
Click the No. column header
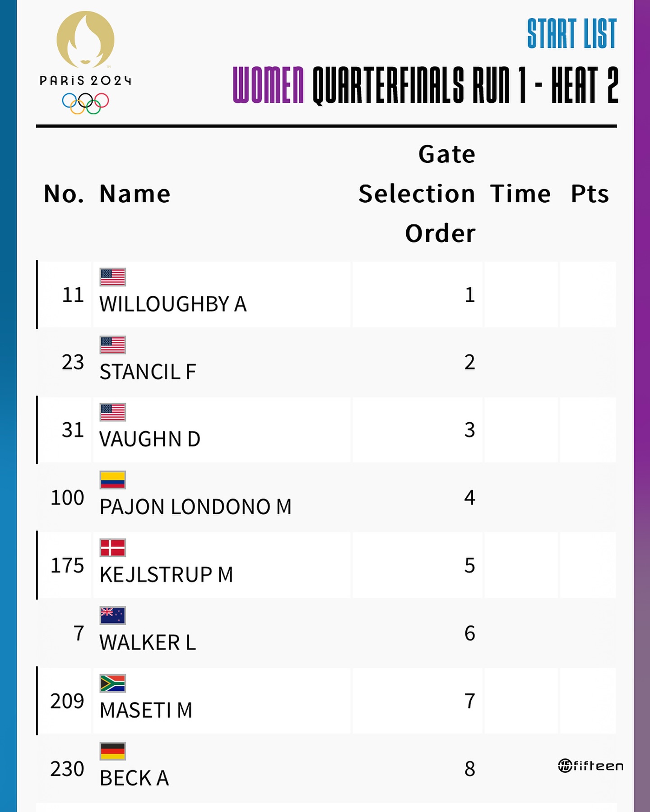coord(64,194)
